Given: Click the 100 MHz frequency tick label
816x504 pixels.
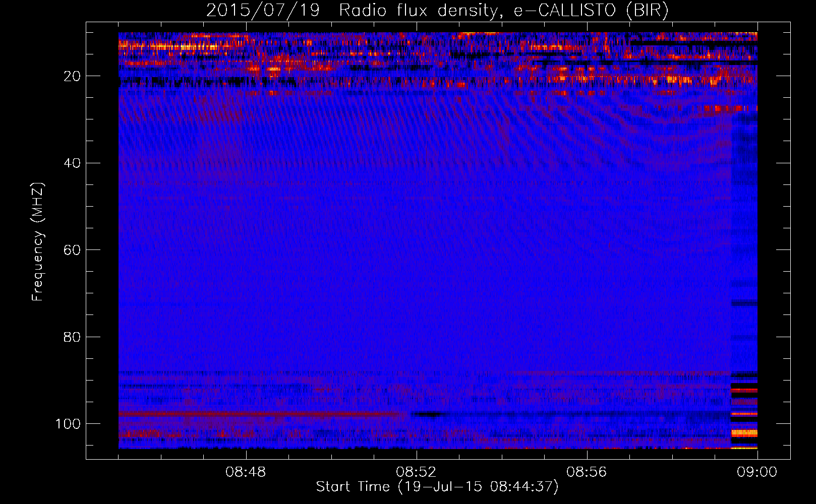Looking at the screenshot, I should point(68,424).
